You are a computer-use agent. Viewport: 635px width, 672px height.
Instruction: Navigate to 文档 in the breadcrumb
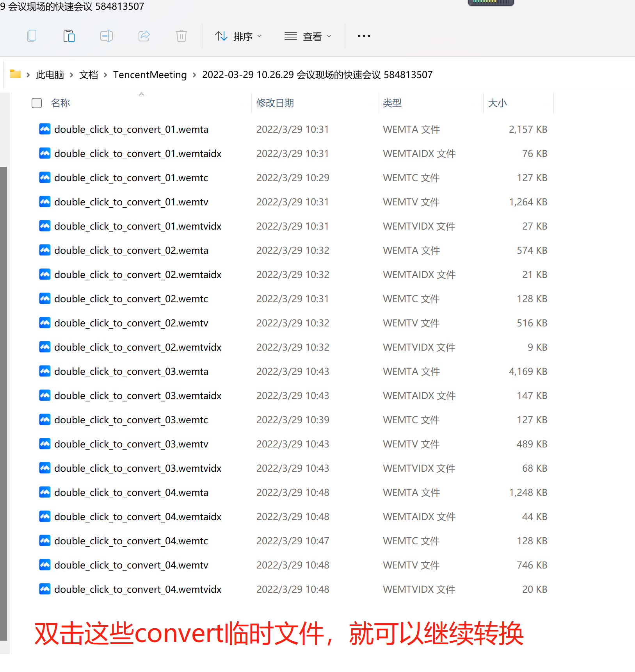(x=89, y=75)
